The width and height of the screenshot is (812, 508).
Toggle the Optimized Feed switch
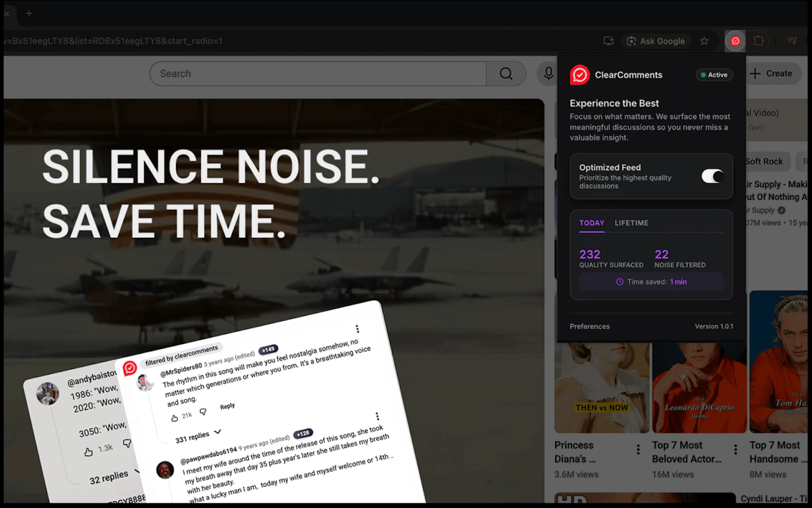click(x=713, y=176)
